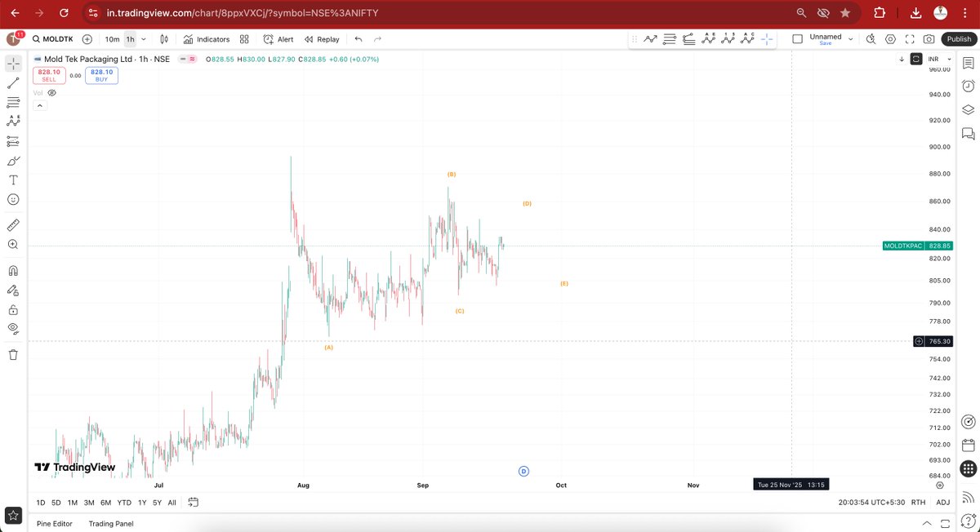Open the chats panel in right sidebar
Image resolution: width=980 pixels, height=532 pixels.
968,133
